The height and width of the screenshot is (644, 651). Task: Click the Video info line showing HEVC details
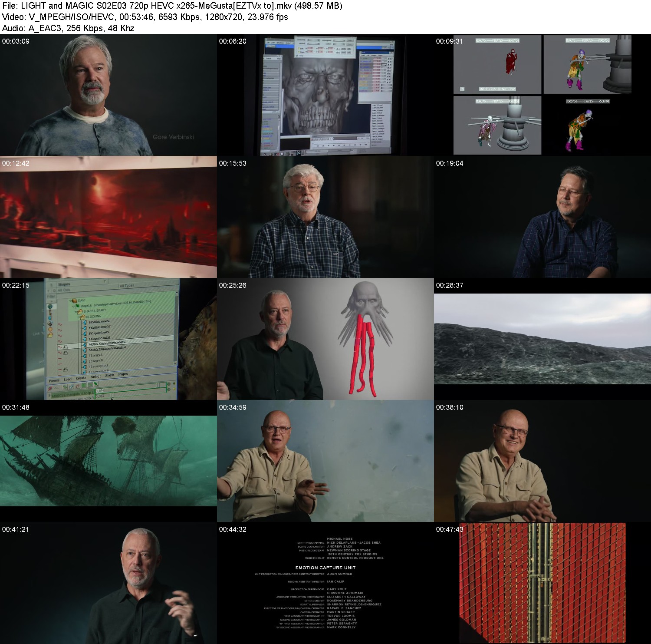[145, 17]
